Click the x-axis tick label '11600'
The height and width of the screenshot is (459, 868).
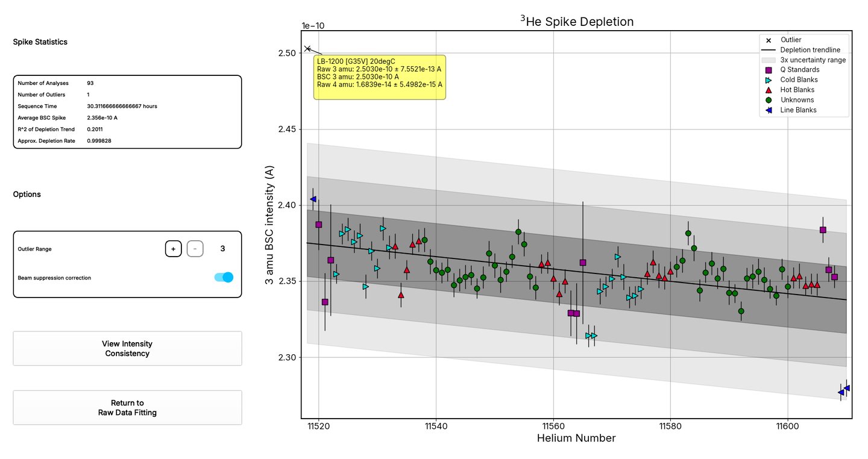tap(787, 426)
